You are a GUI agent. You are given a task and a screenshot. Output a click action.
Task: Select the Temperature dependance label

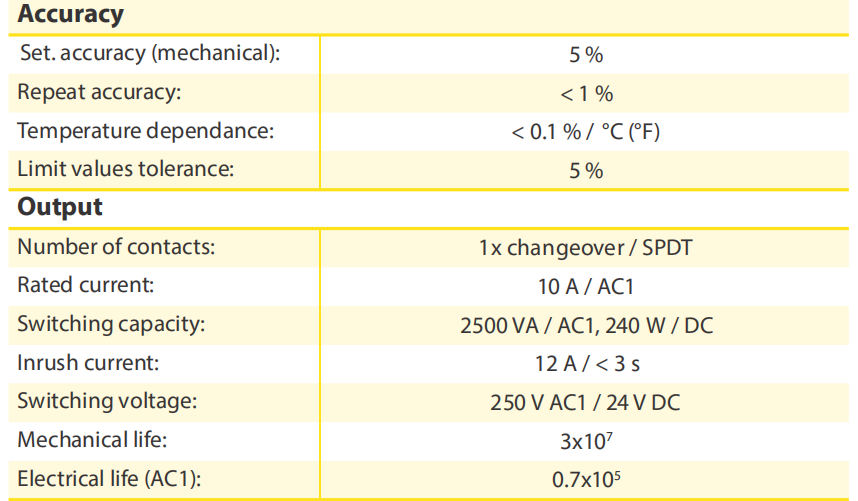tap(146, 131)
